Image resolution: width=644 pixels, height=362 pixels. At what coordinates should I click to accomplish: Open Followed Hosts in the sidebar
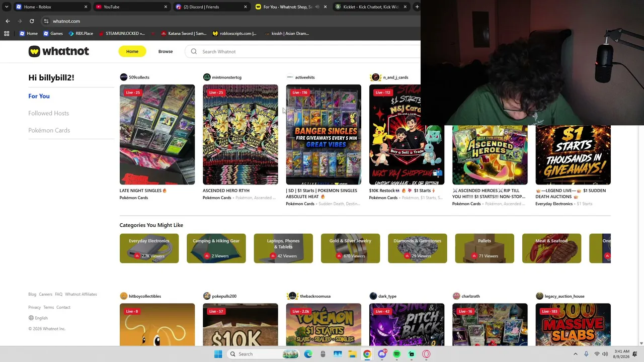[x=48, y=113]
